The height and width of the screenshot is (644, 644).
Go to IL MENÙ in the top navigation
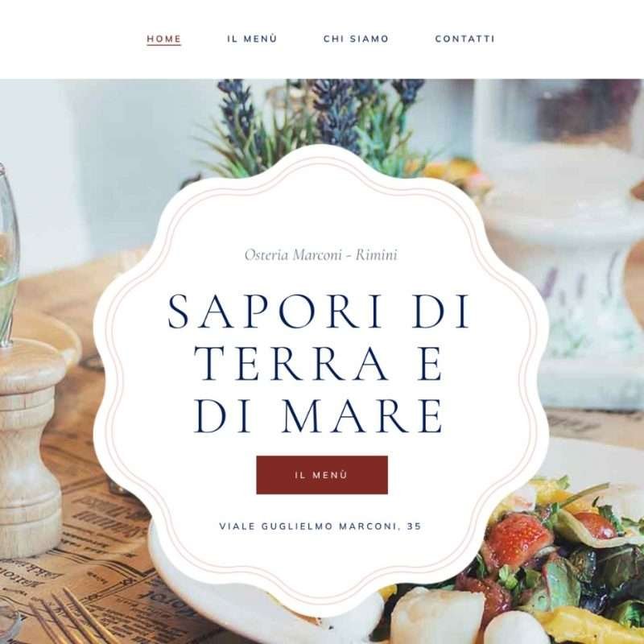point(252,39)
